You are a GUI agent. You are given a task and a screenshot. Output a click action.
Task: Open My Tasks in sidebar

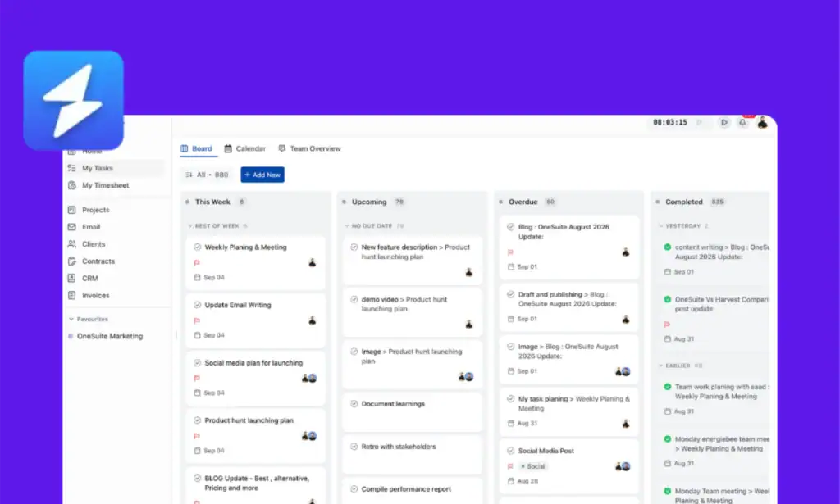[115, 168]
